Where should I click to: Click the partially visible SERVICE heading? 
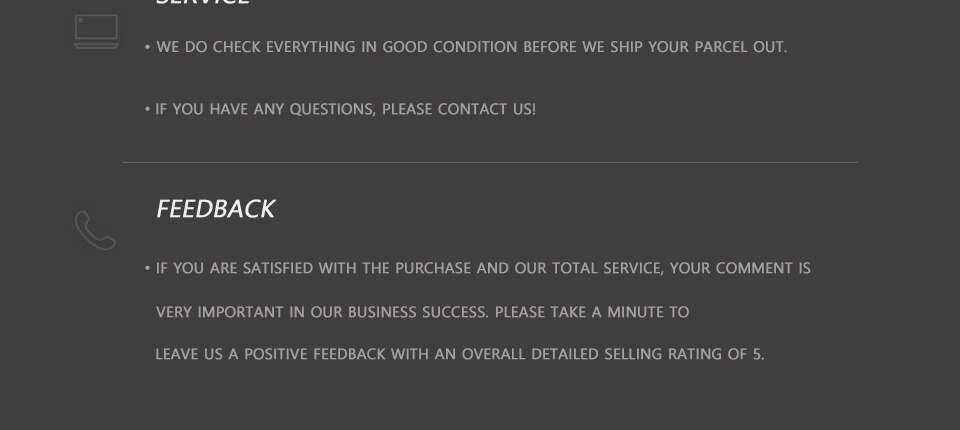pos(202,2)
